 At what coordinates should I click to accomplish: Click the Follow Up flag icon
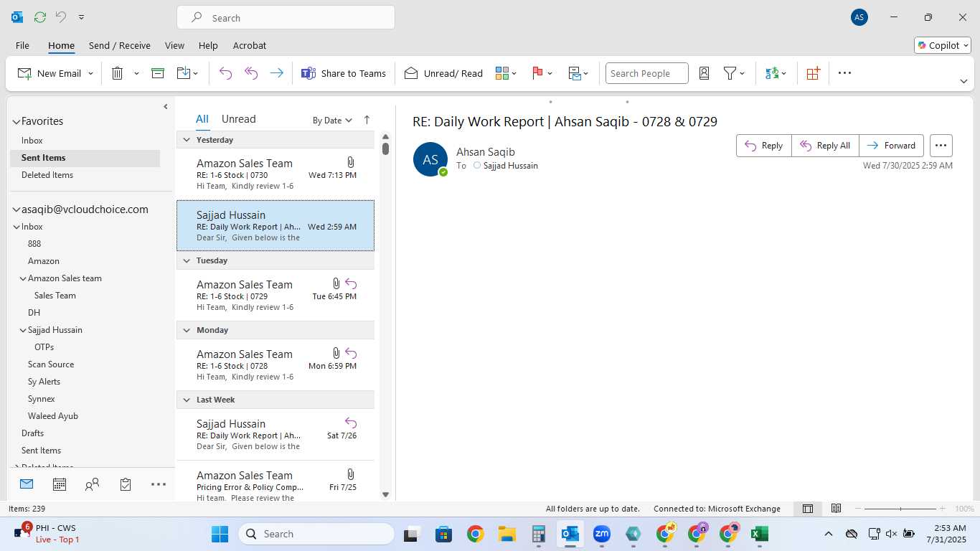click(x=537, y=73)
